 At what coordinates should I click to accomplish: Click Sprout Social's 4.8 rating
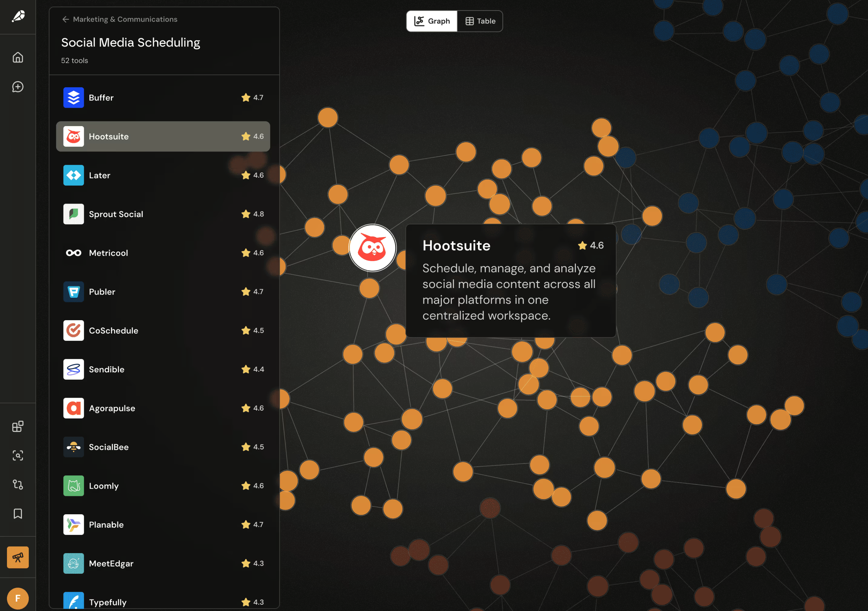coord(253,214)
